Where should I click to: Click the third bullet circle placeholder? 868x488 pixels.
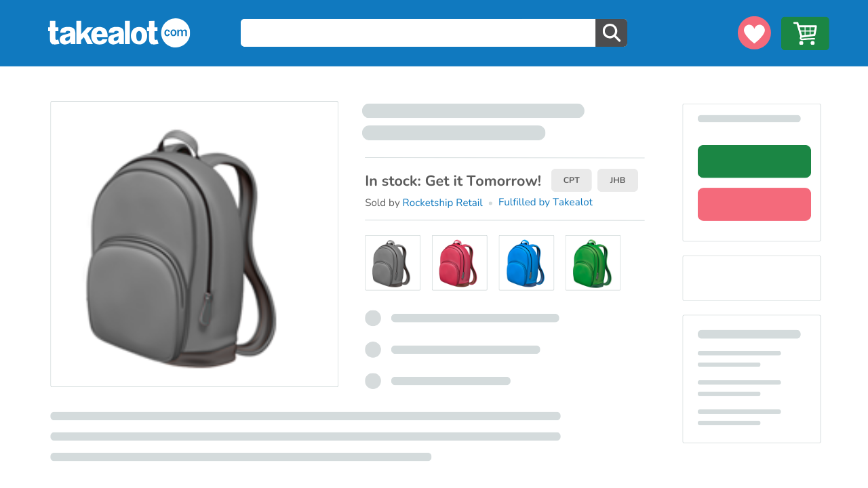coord(373,381)
